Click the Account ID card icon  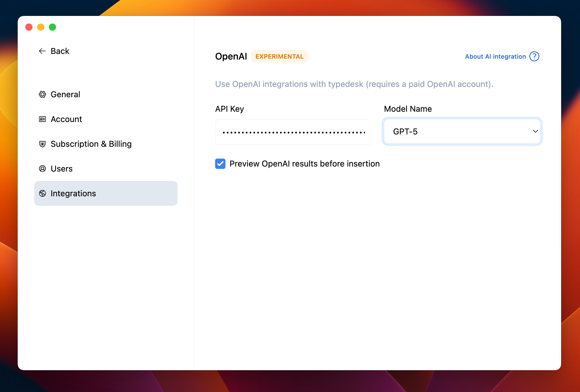pos(42,119)
